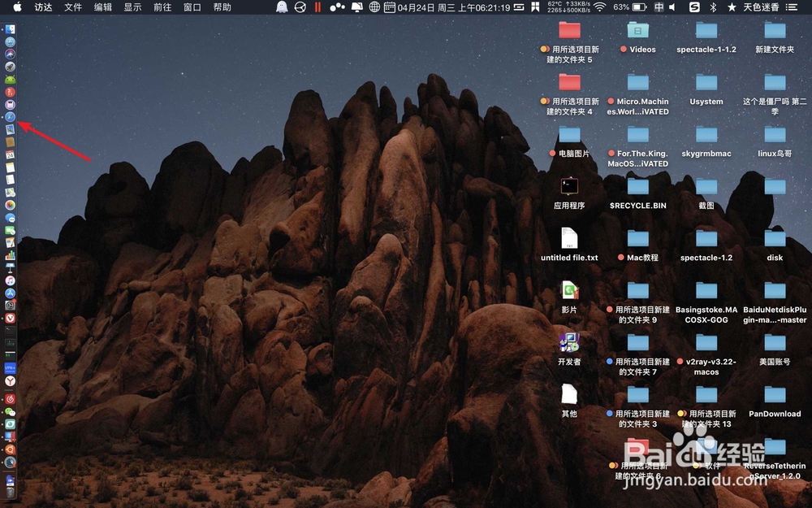Launch Safari compass icon in Dock
Image resolution: width=812 pixels, height=508 pixels.
coord(10,116)
